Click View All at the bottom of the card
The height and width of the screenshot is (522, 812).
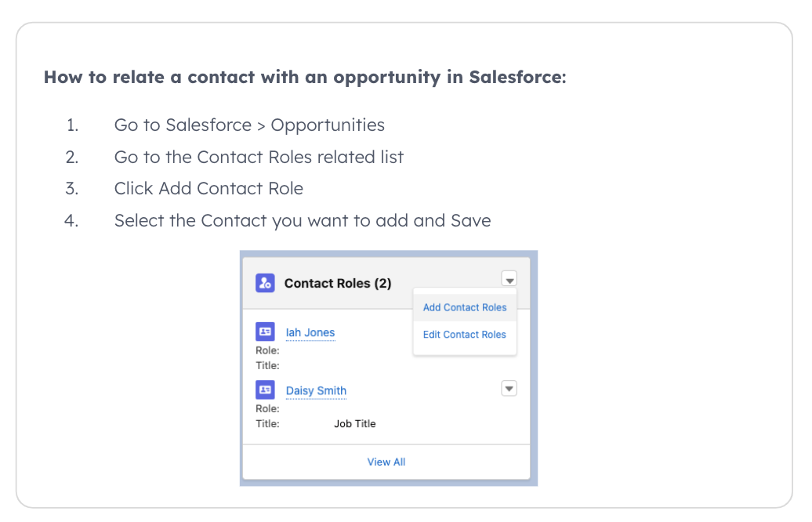pos(386,462)
